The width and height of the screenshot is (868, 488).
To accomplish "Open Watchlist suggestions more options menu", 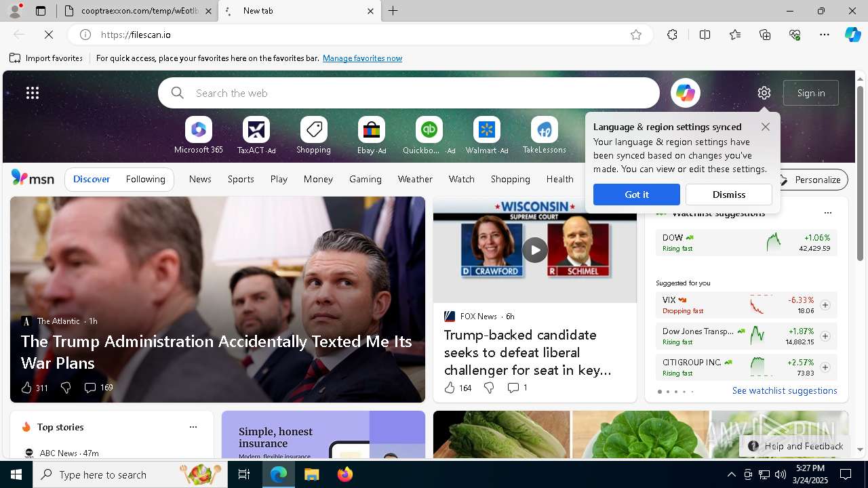I will click(x=827, y=213).
